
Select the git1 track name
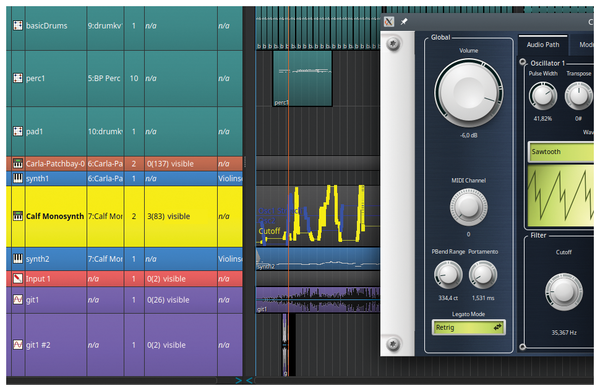pyautogui.click(x=33, y=300)
